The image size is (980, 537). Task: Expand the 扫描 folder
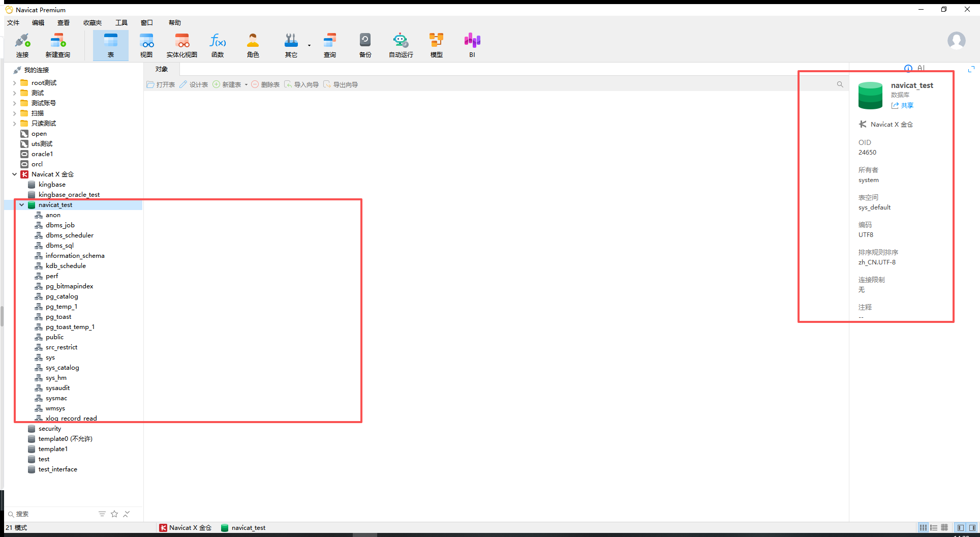click(14, 113)
